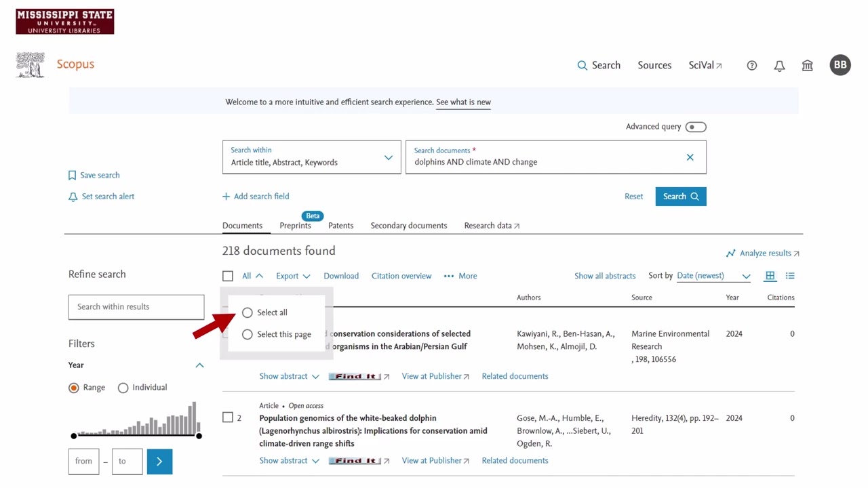This screenshot has width=868, height=488.
Task: Click the year range apply arrow button
Action: 159,462
